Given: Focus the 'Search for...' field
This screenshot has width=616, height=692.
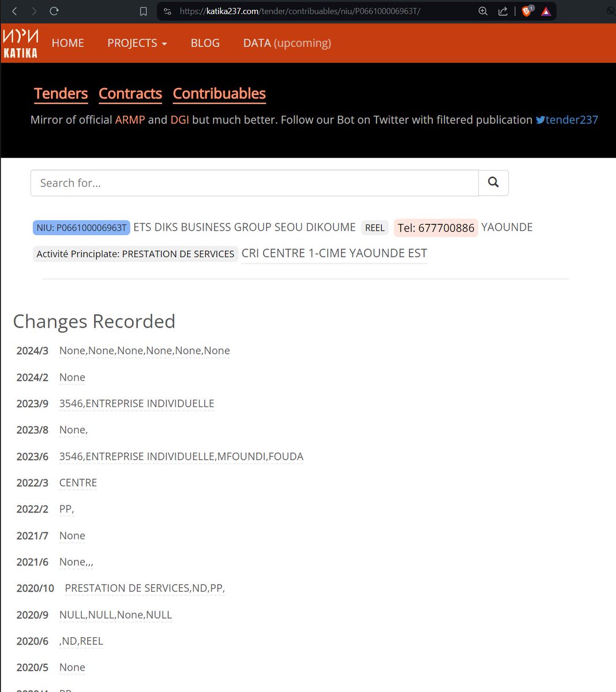Looking at the screenshot, I should tap(254, 183).
